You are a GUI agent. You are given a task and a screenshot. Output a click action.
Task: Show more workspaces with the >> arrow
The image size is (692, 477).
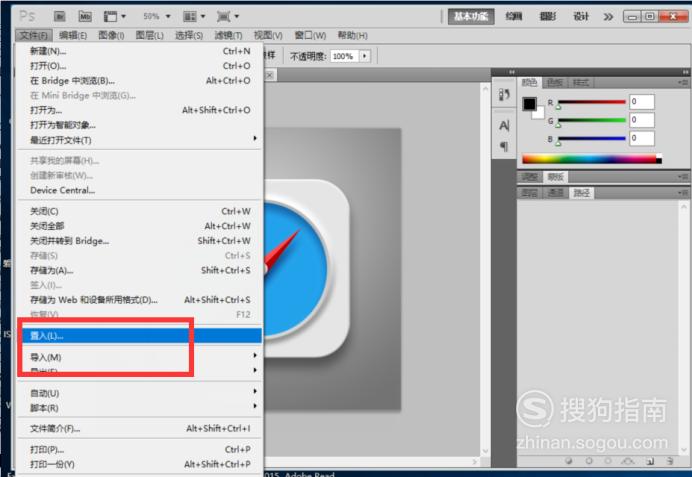pos(608,17)
